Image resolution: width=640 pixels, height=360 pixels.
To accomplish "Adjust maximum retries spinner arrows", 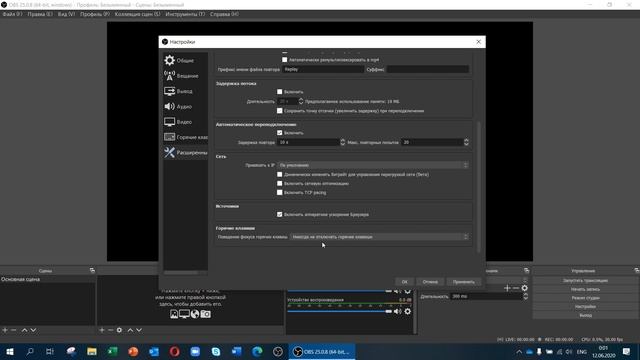I will pyautogui.click(x=466, y=142).
